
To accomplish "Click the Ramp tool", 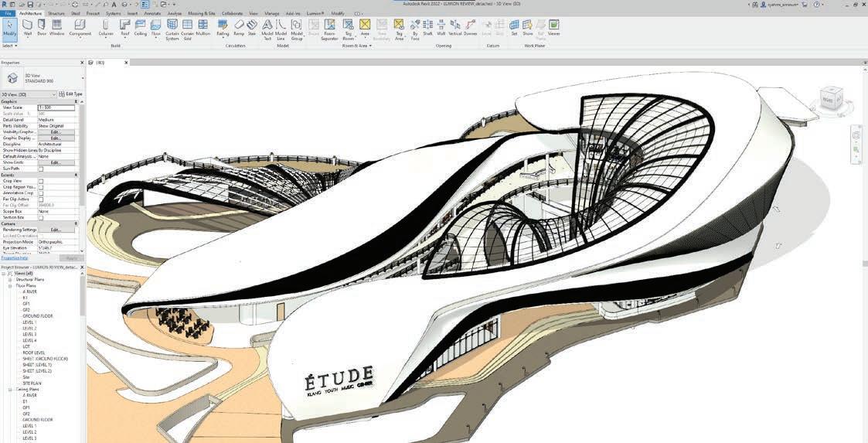I will (x=239, y=28).
